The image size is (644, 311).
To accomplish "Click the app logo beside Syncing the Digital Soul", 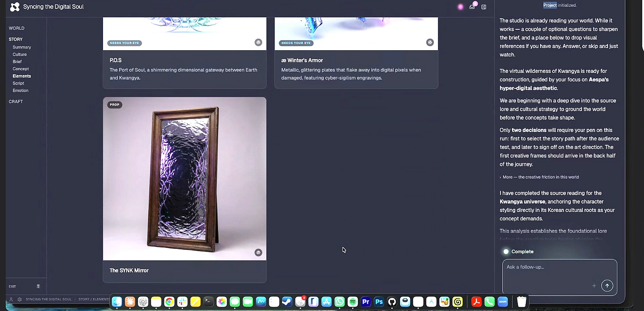I will (14, 7).
